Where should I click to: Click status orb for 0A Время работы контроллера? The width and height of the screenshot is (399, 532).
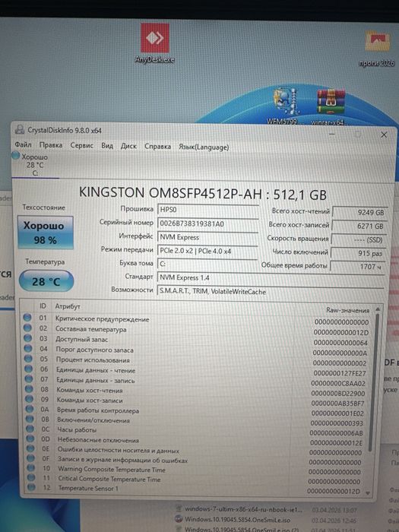point(30,409)
